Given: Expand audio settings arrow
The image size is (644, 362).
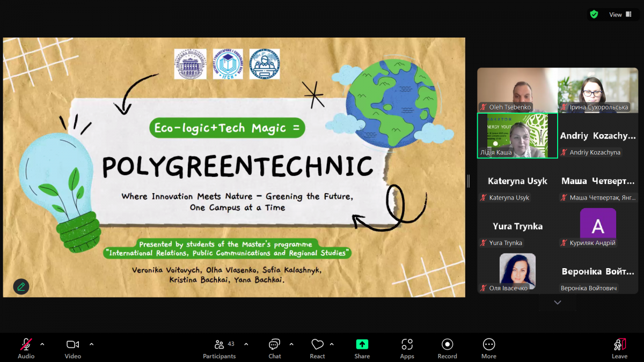Looking at the screenshot, I should pyautogui.click(x=42, y=344).
